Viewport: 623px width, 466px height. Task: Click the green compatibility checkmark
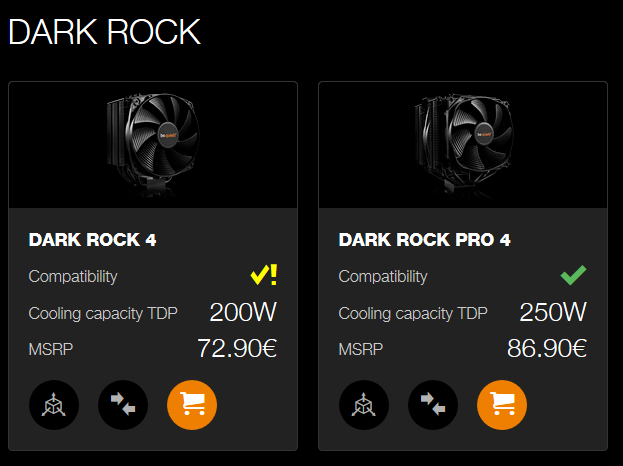[573, 275]
